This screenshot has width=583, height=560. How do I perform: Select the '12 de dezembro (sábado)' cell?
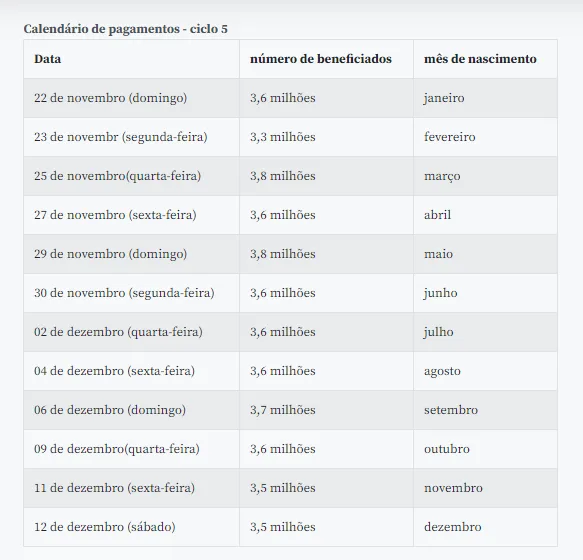click(x=132, y=527)
